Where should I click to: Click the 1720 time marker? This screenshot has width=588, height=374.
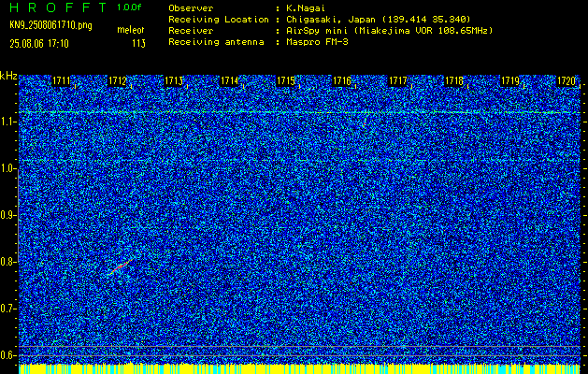(x=566, y=80)
